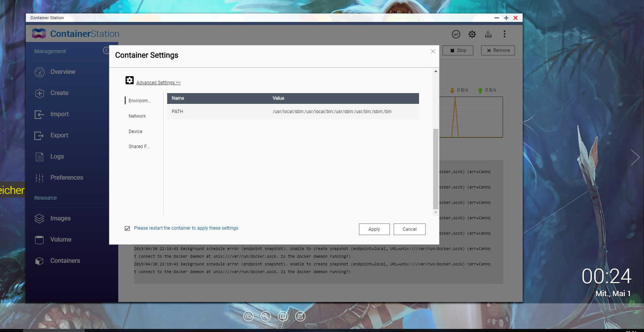The height and width of the screenshot is (332, 644).
Task: Expand Advanced Settings link
Action: pos(158,83)
